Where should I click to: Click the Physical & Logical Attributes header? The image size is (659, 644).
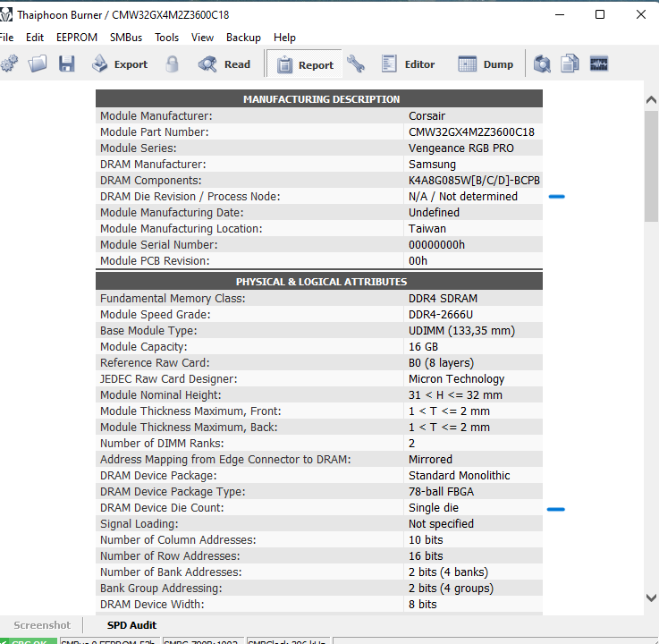[x=319, y=282]
